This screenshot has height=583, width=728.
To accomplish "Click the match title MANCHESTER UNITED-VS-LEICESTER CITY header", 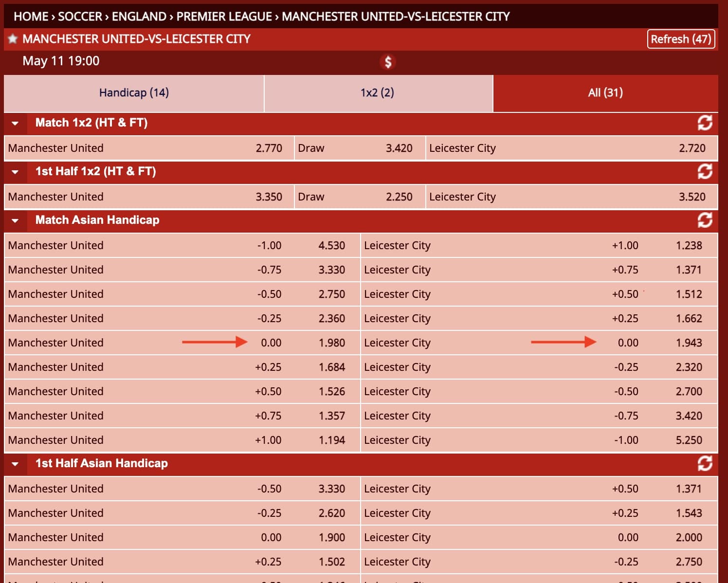I will (x=136, y=39).
